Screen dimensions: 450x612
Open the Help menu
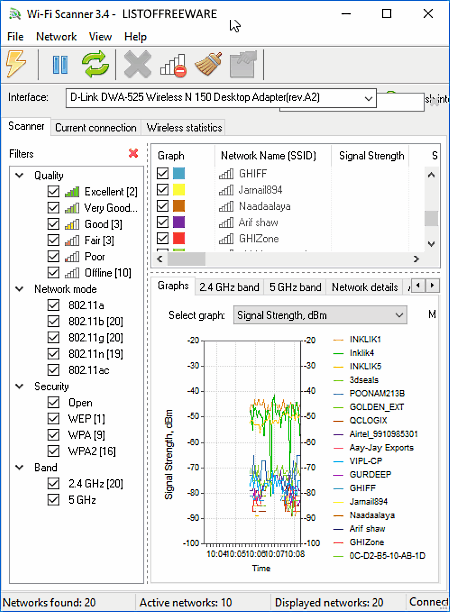(135, 37)
